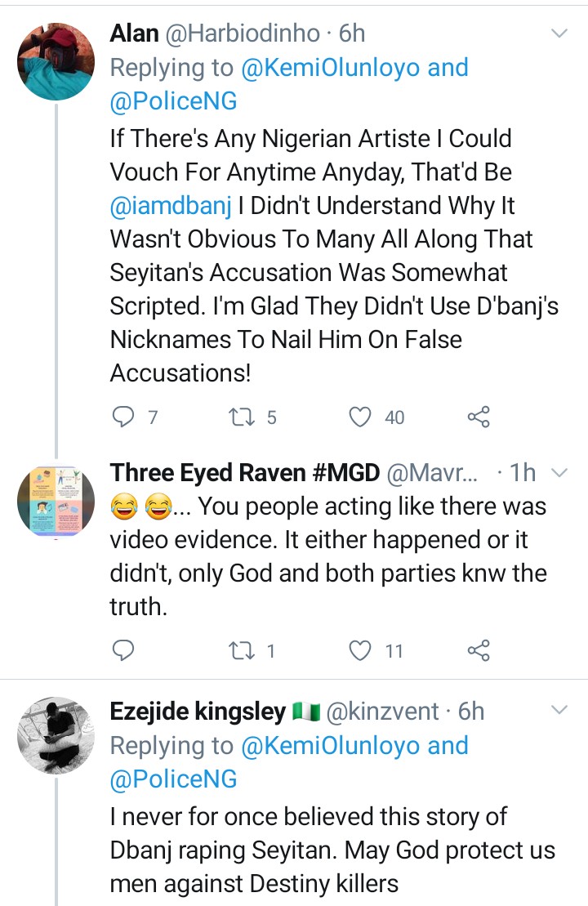Open dropdown arrow on Ezejide kingsley's tweet
The height and width of the screenshot is (906, 588).
559,711
